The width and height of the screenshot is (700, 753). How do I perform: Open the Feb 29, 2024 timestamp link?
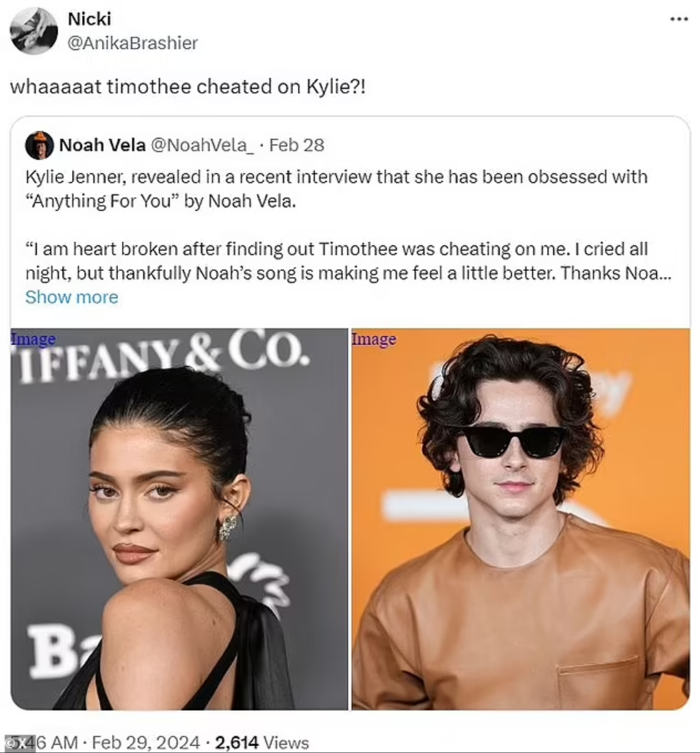click(x=146, y=742)
